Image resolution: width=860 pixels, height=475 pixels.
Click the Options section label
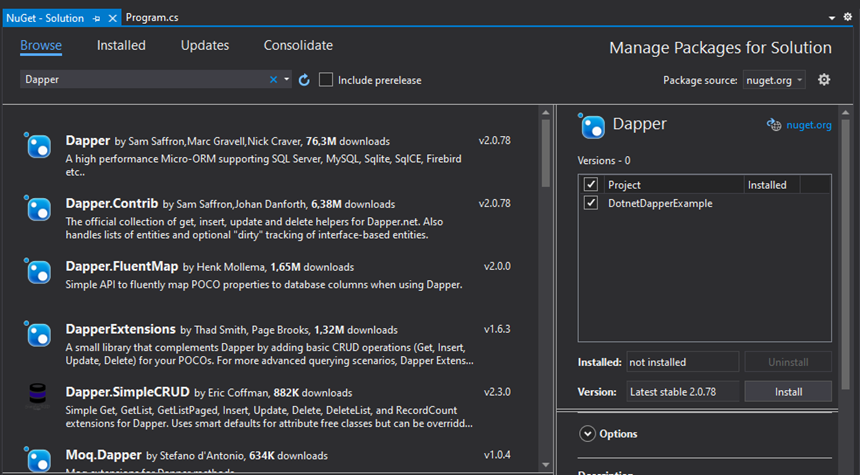pyautogui.click(x=618, y=434)
